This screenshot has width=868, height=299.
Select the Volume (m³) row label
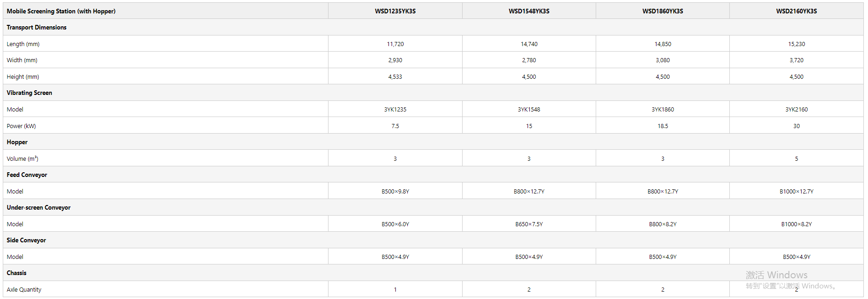[23, 158]
